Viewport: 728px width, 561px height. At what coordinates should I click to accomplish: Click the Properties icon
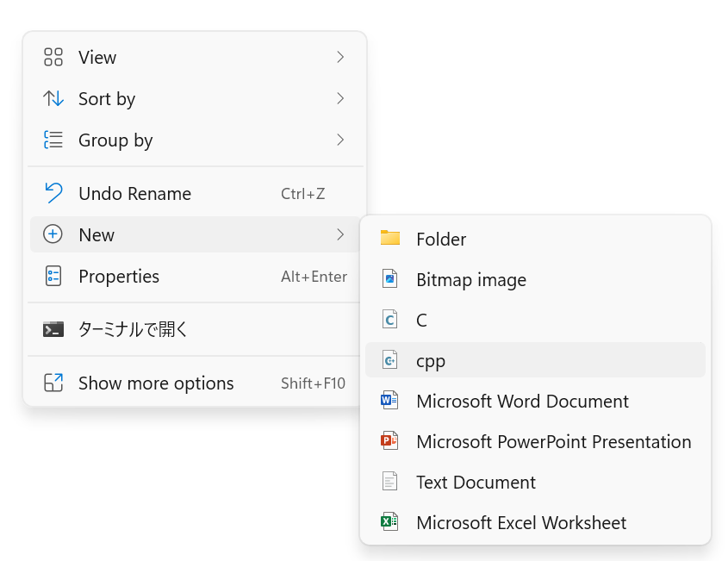[x=53, y=277]
